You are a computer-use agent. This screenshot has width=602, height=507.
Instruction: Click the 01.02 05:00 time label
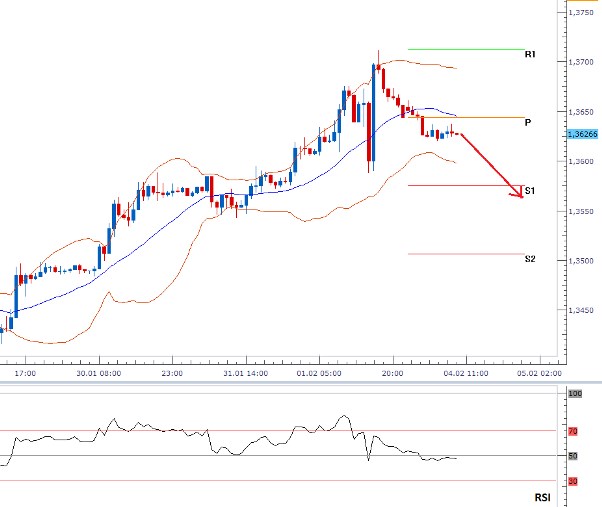click(x=319, y=373)
